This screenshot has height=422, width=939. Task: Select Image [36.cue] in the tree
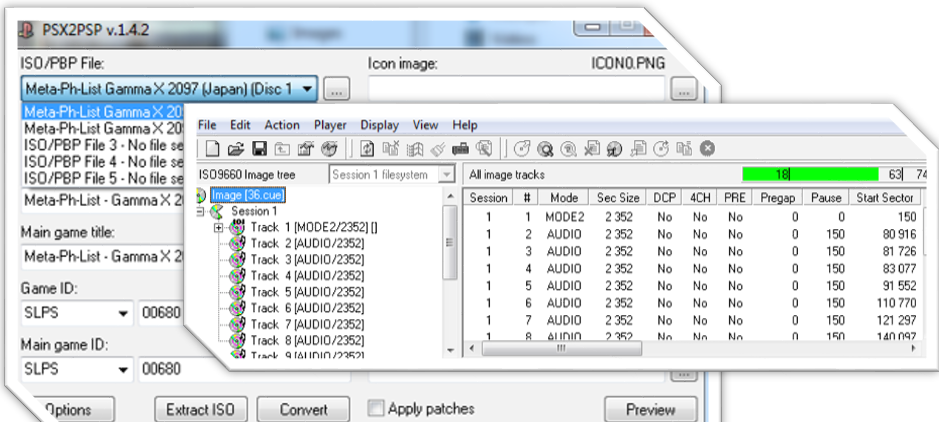[247, 195]
